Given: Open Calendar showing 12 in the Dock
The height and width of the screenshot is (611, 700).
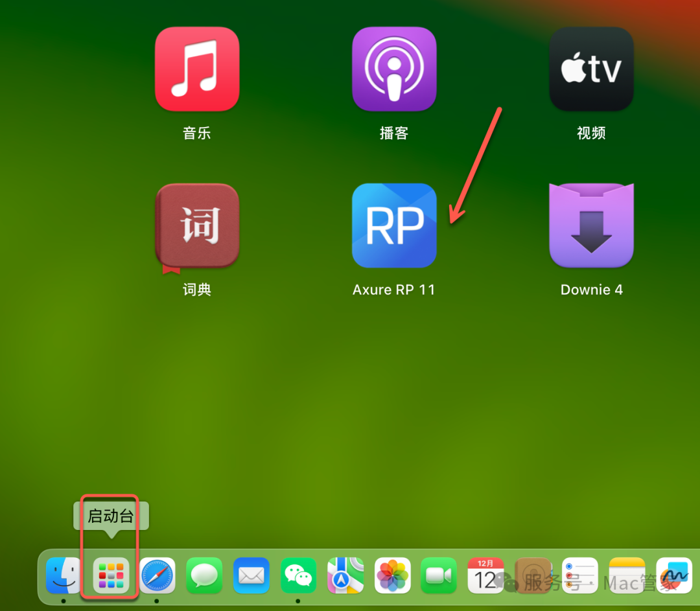Looking at the screenshot, I should pos(485,575).
